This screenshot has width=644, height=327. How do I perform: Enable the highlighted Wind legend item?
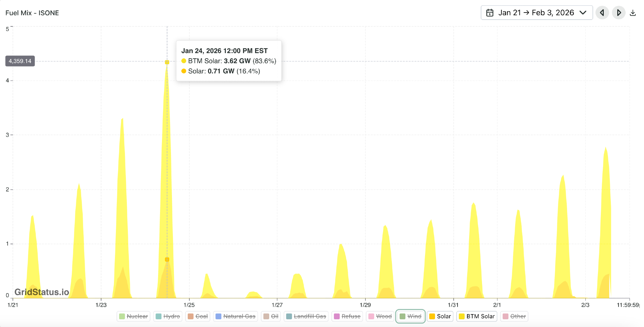411,316
